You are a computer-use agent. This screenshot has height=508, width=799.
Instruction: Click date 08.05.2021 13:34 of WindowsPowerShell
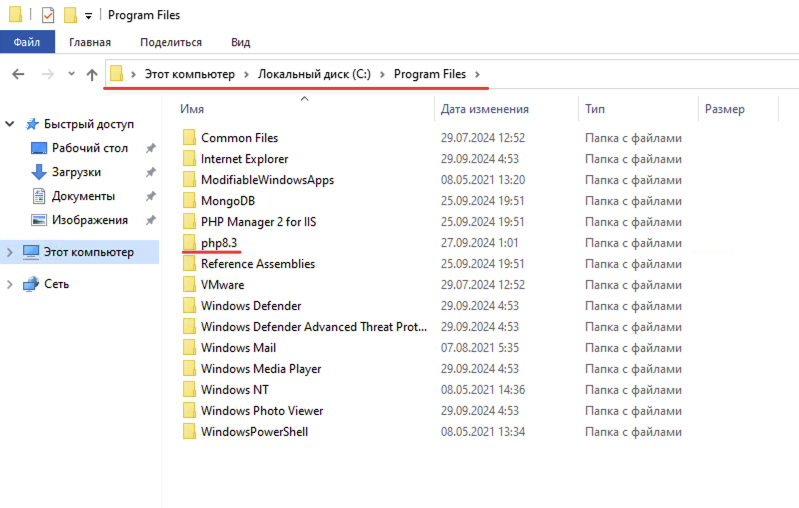[483, 432]
